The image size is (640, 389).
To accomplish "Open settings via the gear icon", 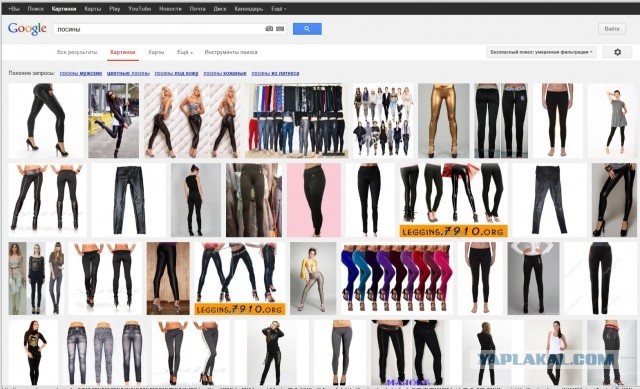I will [618, 52].
